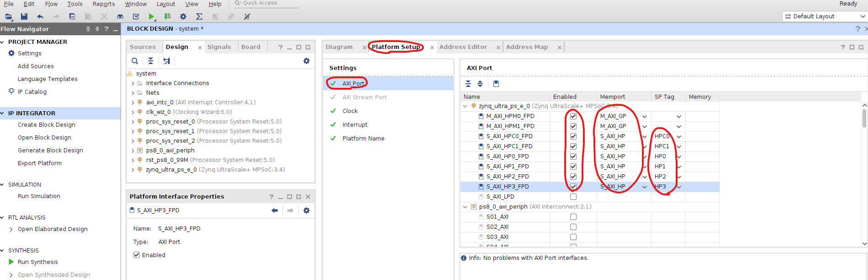This screenshot has height=280, width=868.
Task: Click search icon in Design panel
Action: [135, 61]
